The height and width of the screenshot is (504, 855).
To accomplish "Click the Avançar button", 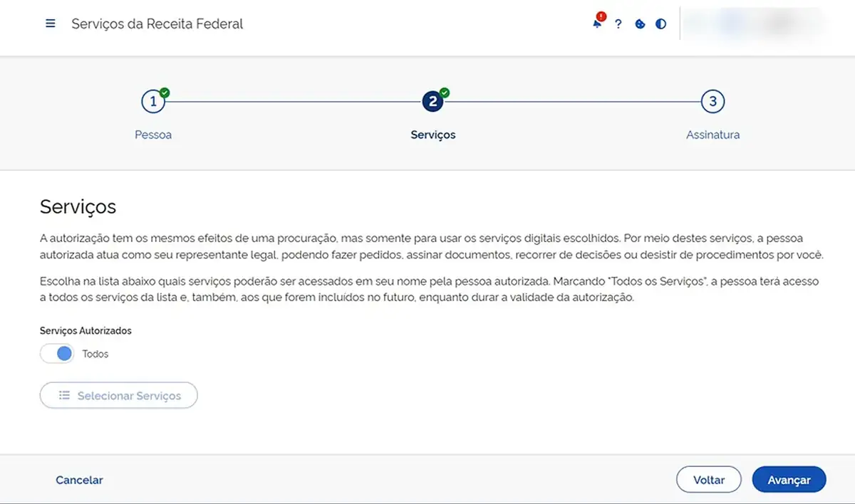I will pyautogui.click(x=789, y=480).
